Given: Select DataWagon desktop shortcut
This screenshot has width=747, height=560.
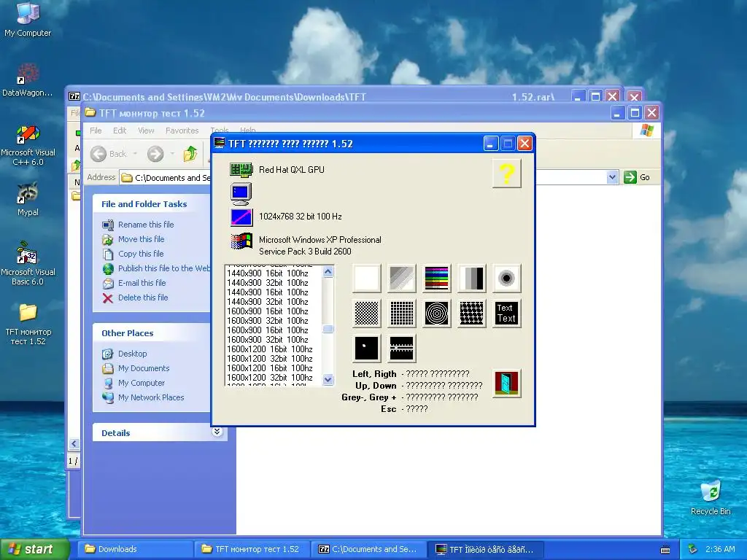Looking at the screenshot, I should (x=28, y=80).
